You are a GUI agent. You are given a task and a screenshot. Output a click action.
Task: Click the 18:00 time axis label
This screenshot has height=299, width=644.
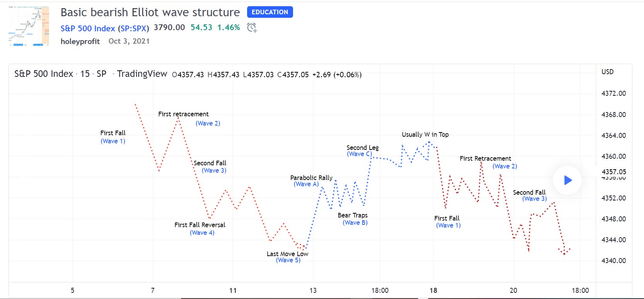click(x=380, y=290)
